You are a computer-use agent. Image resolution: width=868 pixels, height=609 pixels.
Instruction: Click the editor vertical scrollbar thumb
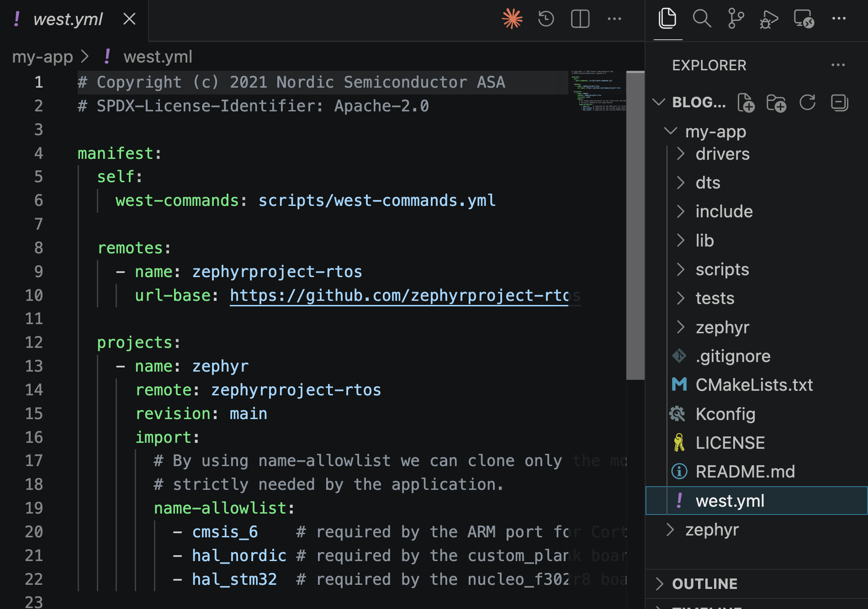coord(635,225)
